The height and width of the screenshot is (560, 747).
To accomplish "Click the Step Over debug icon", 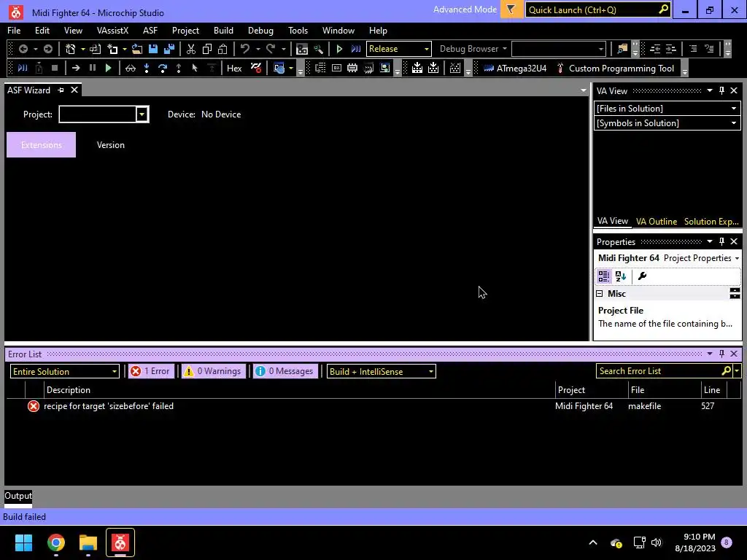I will [x=163, y=68].
